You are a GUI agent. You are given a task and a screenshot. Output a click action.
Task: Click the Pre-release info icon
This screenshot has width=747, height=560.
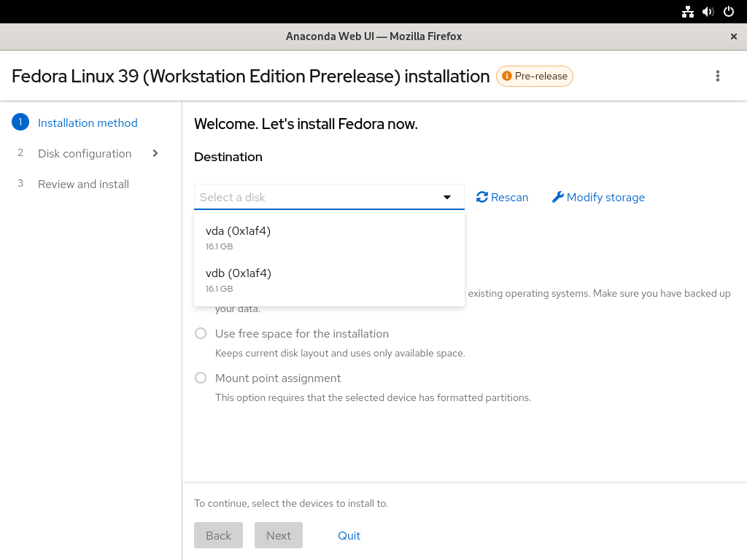507,76
